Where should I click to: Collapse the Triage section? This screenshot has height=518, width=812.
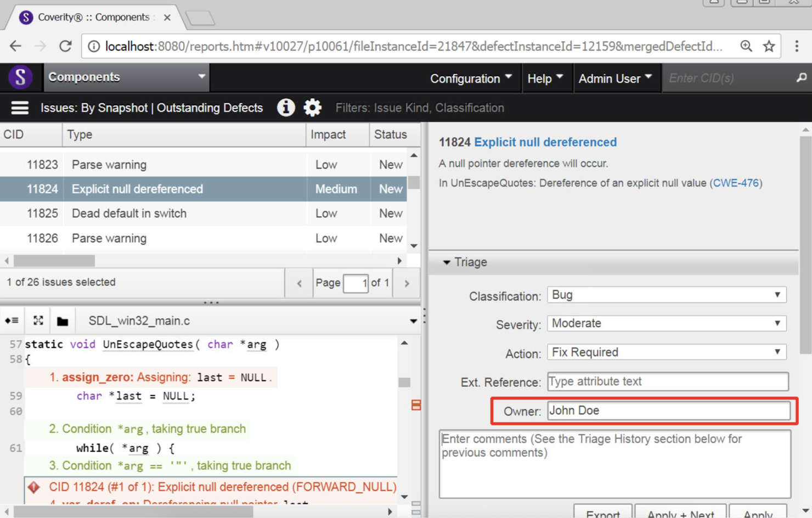pyautogui.click(x=447, y=262)
